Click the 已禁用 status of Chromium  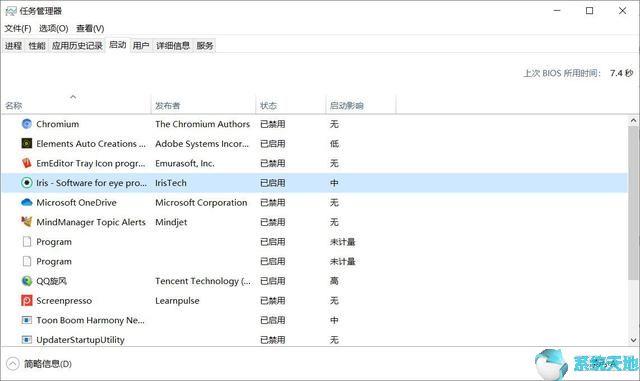pos(273,124)
